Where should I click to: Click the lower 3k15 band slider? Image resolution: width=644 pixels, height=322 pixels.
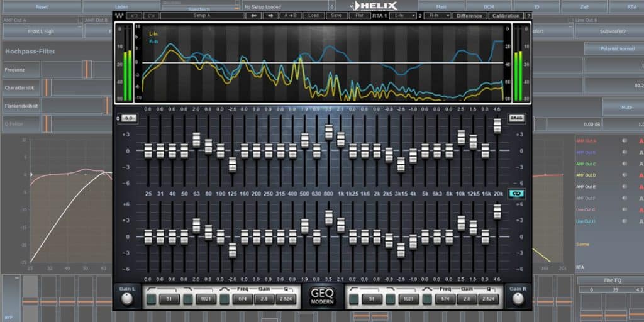[401, 250]
